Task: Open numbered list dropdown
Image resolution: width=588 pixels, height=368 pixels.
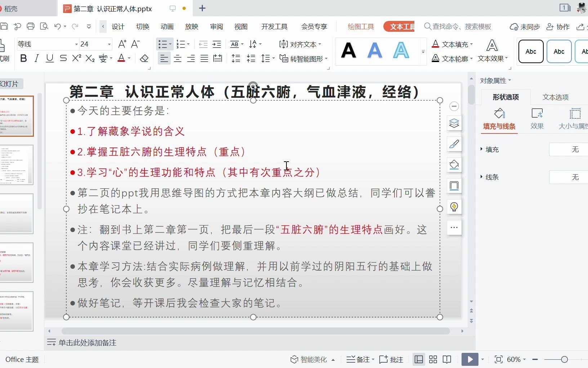Action: pyautogui.click(x=188, y=44)
